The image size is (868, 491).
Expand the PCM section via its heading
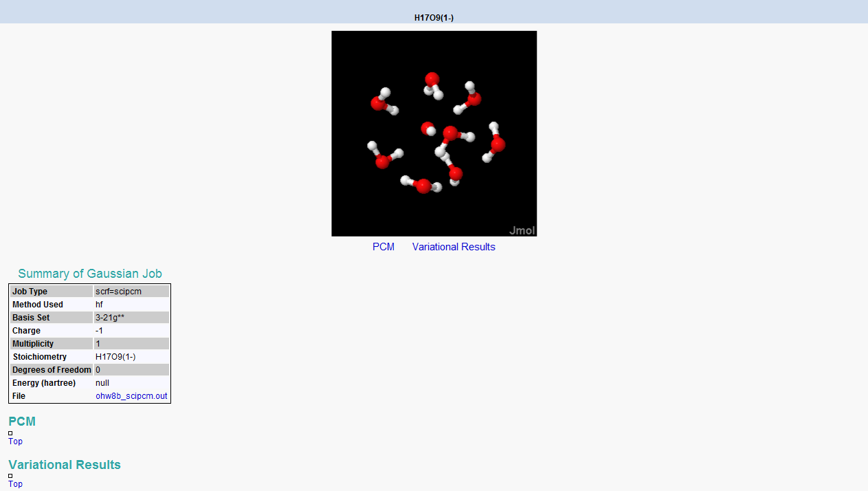pos(21,421)
